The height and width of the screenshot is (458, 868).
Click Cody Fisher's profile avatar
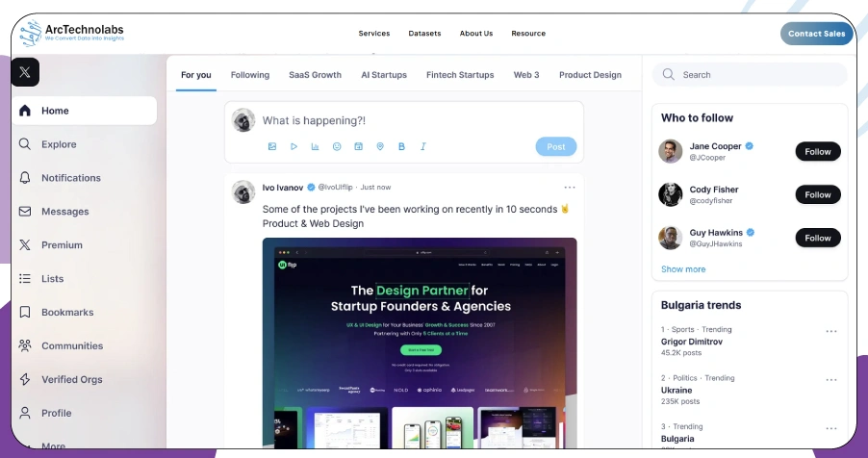(671, 194)
